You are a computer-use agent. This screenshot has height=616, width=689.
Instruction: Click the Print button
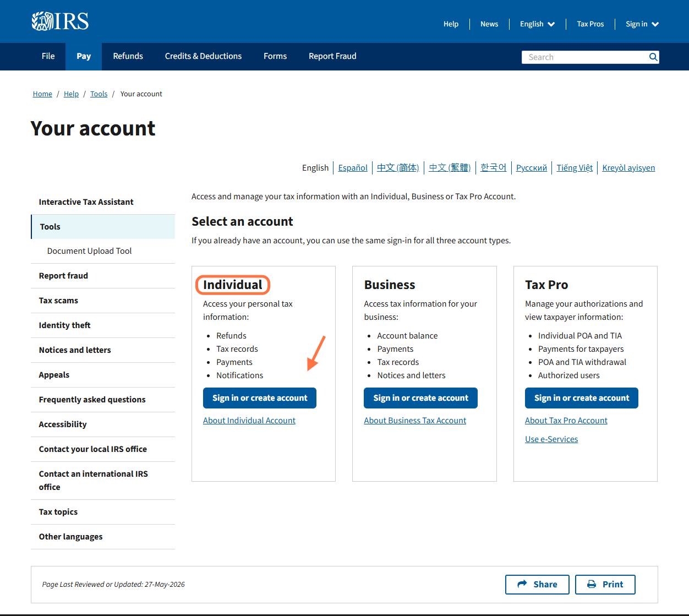(605, 584)
